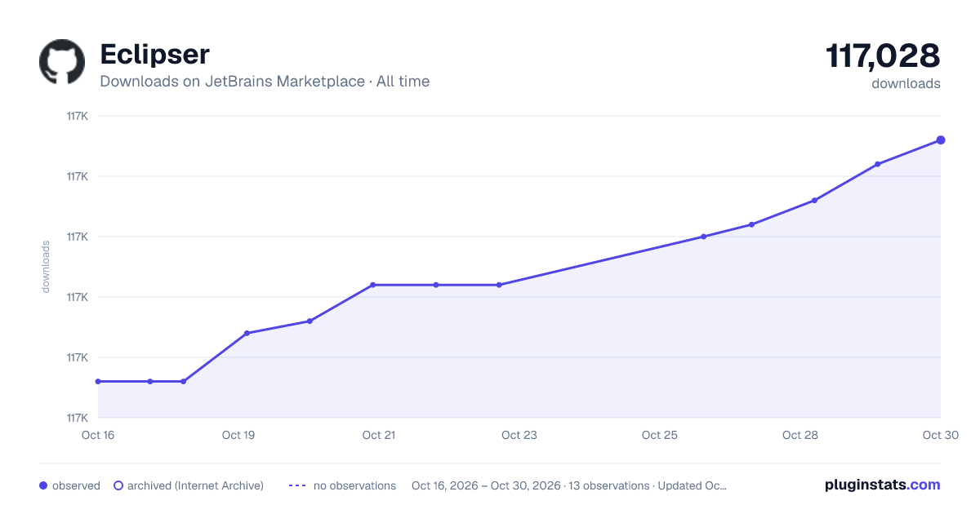Click the hollow circle beside 'archived' legend
The width and height of the screenshot is (980, 514).
[x=118, y=485]
